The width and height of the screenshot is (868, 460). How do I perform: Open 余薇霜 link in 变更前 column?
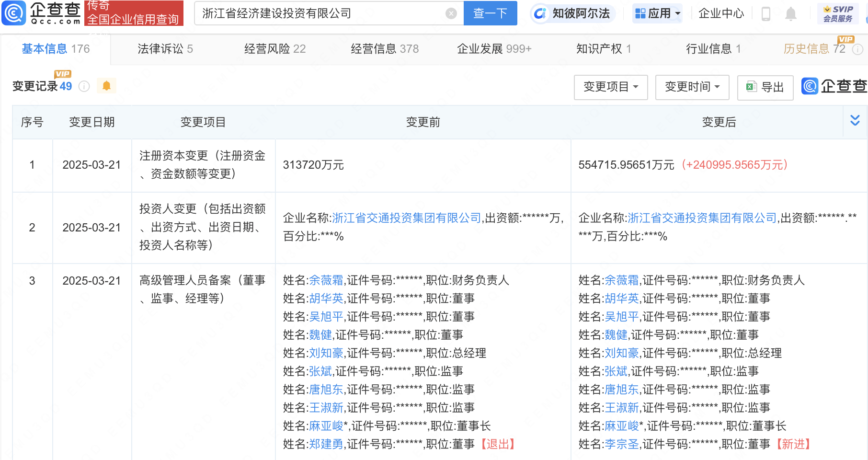[326, 280]
